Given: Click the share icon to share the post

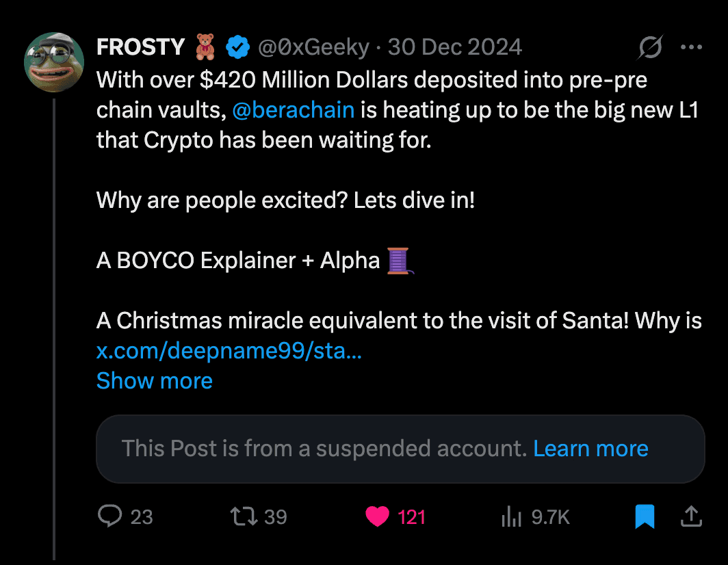Looking at the screenshot, I should tap(691, 516).
